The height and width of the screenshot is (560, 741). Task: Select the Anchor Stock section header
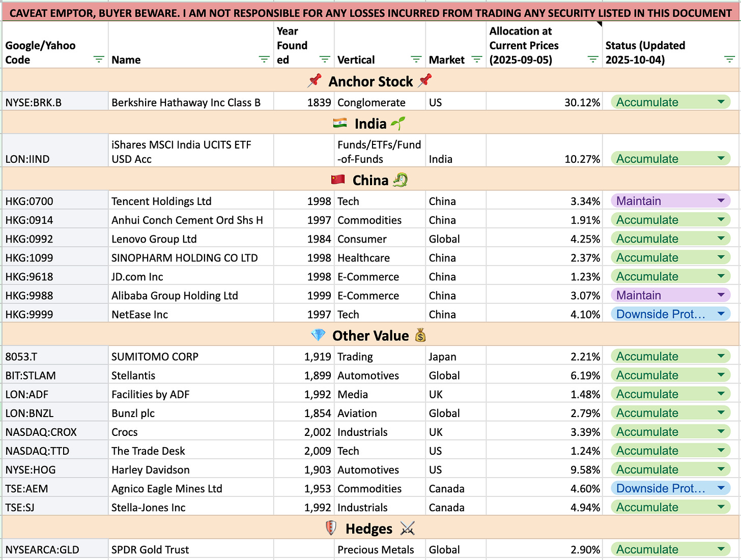370,81
